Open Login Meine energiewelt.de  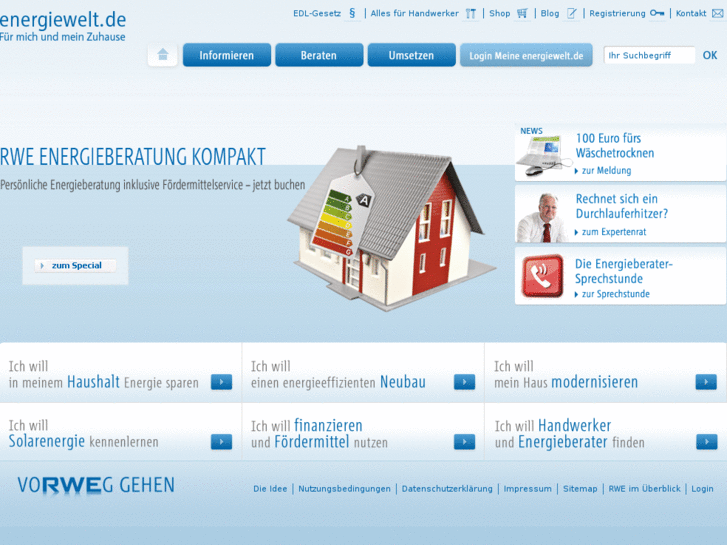(x=526, y=55)
